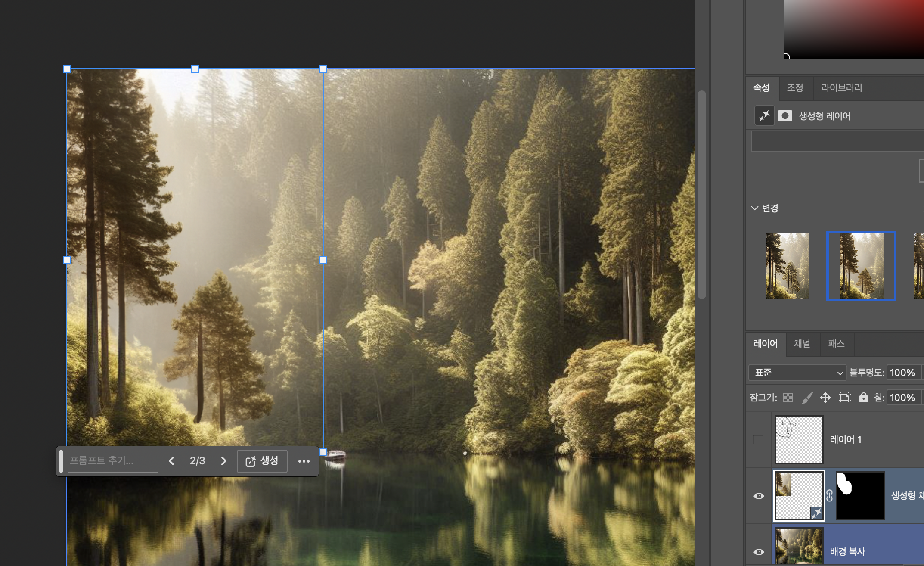Click the 생성 generate button

[x=262, y=461]
